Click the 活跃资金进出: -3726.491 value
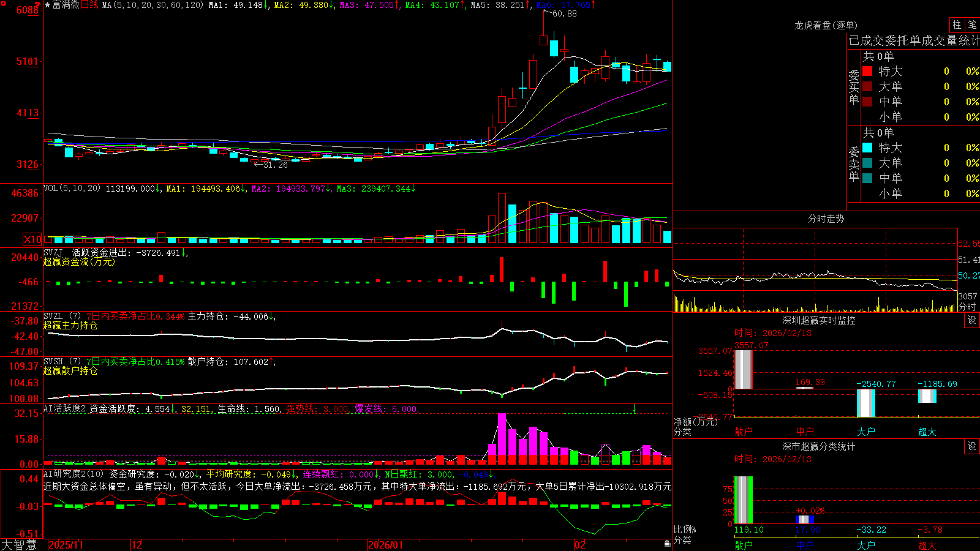Viewport: 980px width, 551px height. pos(126,252)
